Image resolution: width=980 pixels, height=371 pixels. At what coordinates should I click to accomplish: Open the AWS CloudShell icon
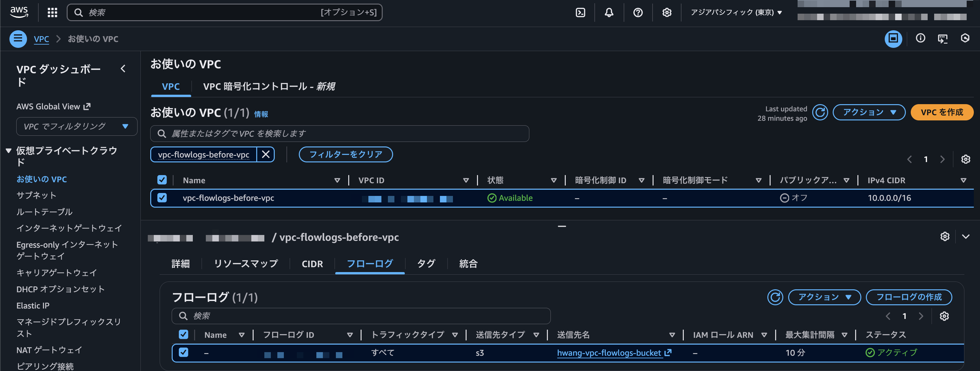(x=580, y=13)
